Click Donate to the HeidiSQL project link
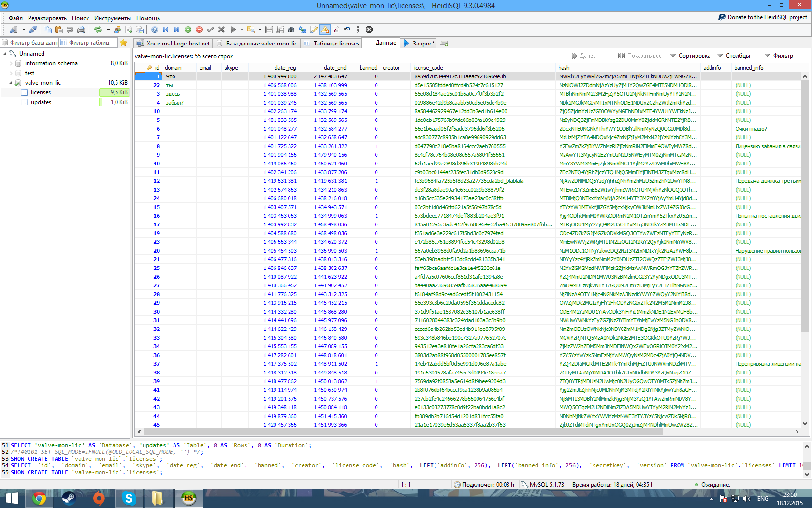The height and width of the screenshot is (508, 812). coord(763,17)
